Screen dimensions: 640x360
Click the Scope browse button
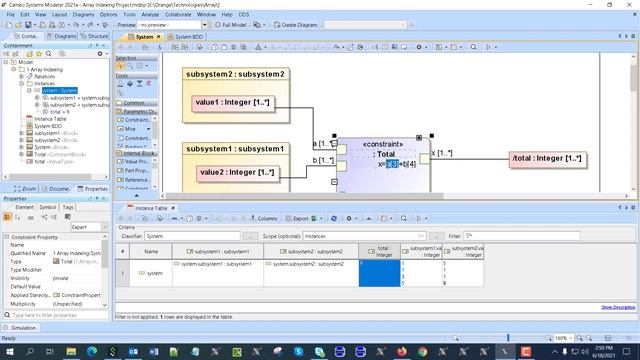436,236
